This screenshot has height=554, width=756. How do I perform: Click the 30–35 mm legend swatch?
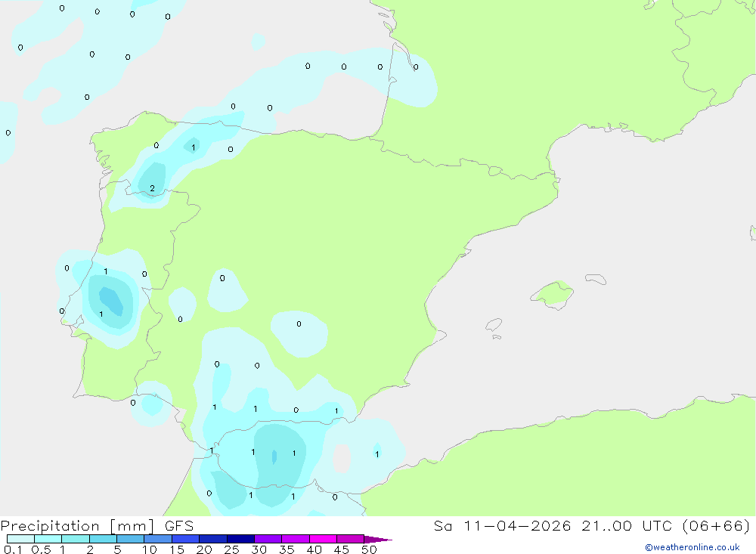(x=268, y=539)
